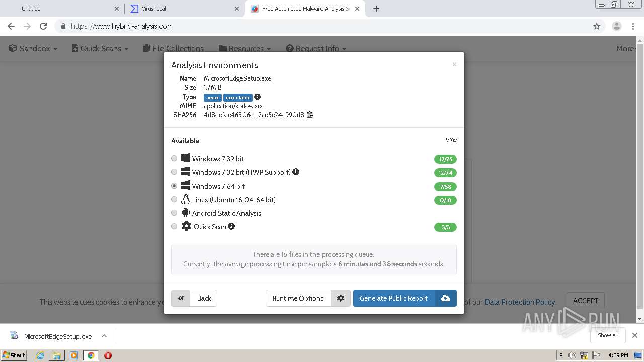Choose Linux (Ubuntu 16.04, 64 bit) option
The image size is (644, 362).
pyautogui.click(x=174, y=199)
